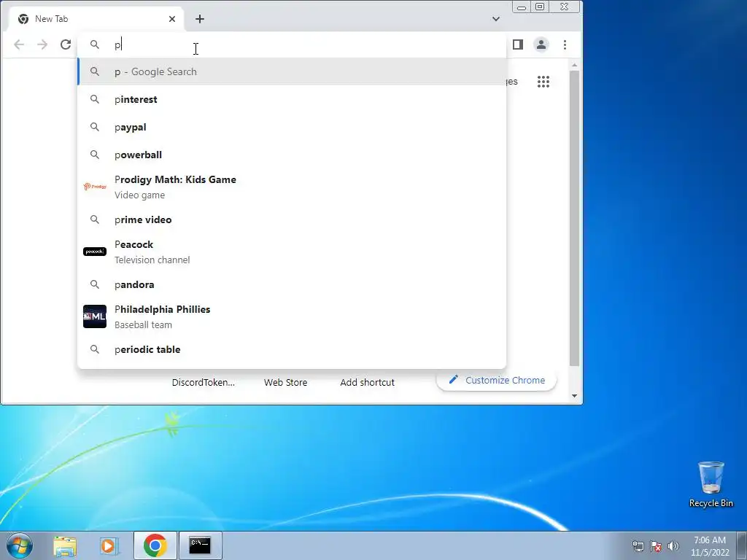The image size is (747, 560).
Task: Expand the tab search chevron
Action: [x=496, y=19]
